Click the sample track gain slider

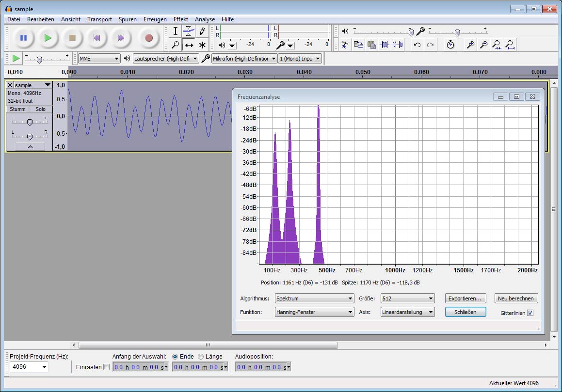[30, 122]
